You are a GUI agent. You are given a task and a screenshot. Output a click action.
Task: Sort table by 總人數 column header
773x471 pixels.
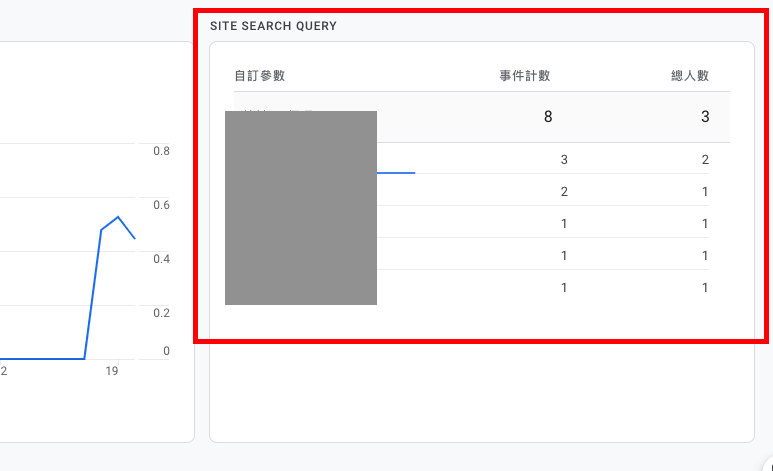(690, 76)
